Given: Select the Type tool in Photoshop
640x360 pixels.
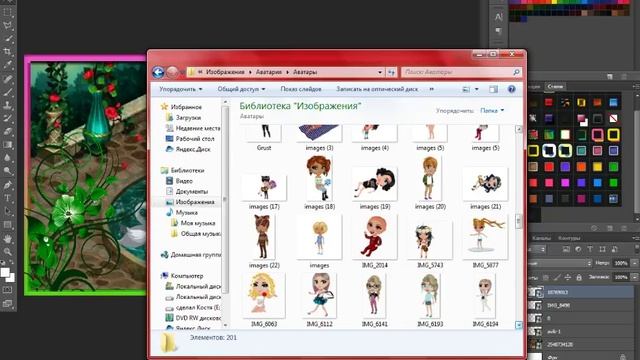Looking at the screenshot, I should [8, 198].
